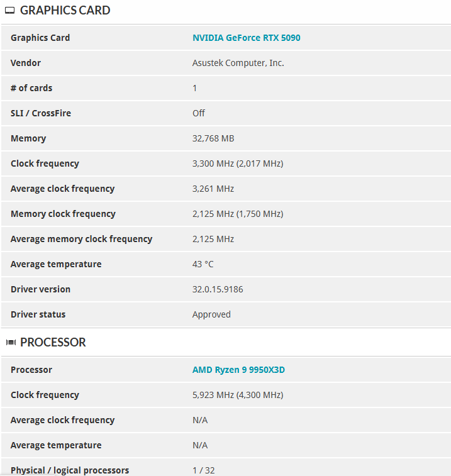This screenshot has width=451, height=476.
Task: Open the NVIDIA GeForce RTX 5090 link
Action: (x=246, y=38)
